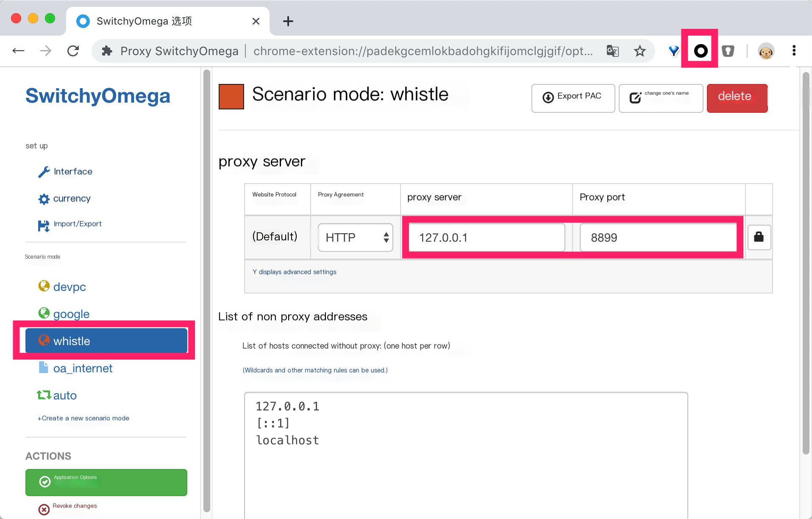Click the proxy port field 8899
812x519 pixels.
(658, 237)
